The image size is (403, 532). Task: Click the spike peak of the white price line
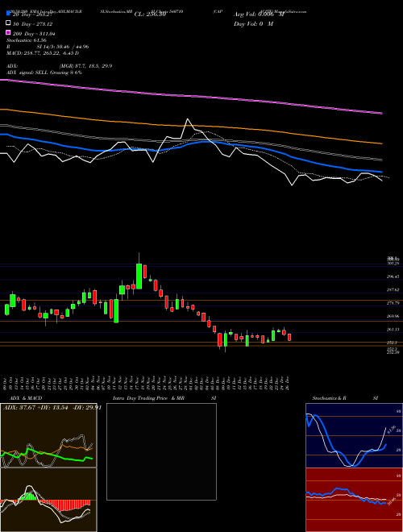(x=187, y=119)
